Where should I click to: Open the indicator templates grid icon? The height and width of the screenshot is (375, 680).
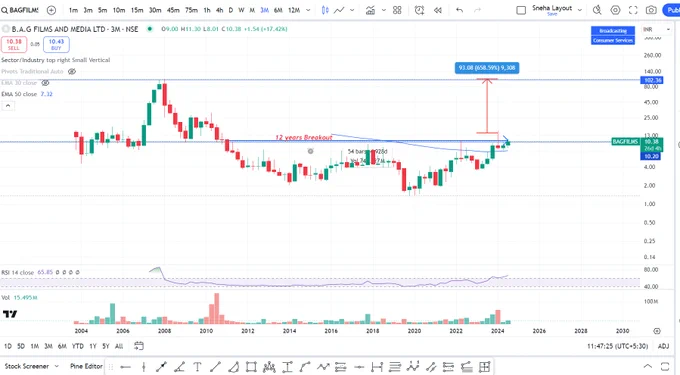(x=397, y=10)
